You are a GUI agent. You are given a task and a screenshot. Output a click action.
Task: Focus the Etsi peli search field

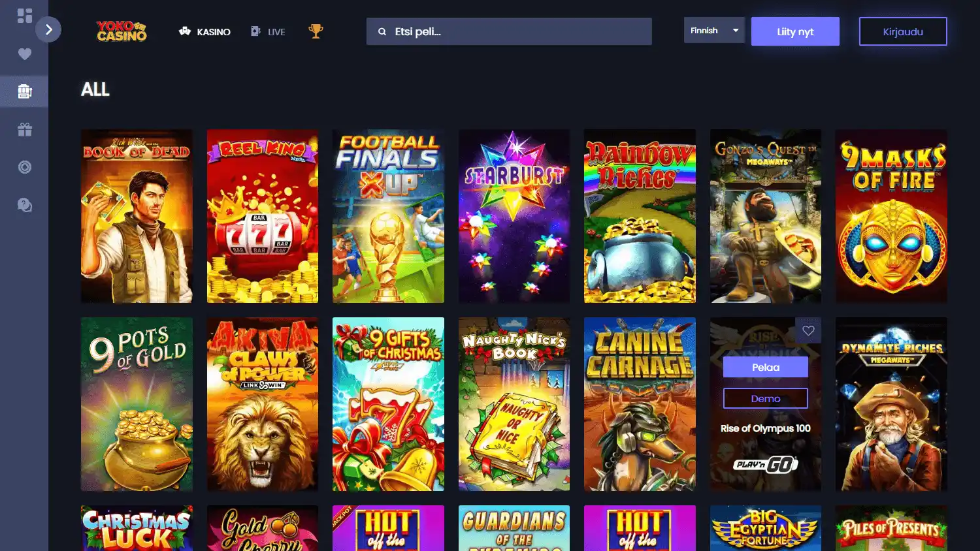pos(509,31)
